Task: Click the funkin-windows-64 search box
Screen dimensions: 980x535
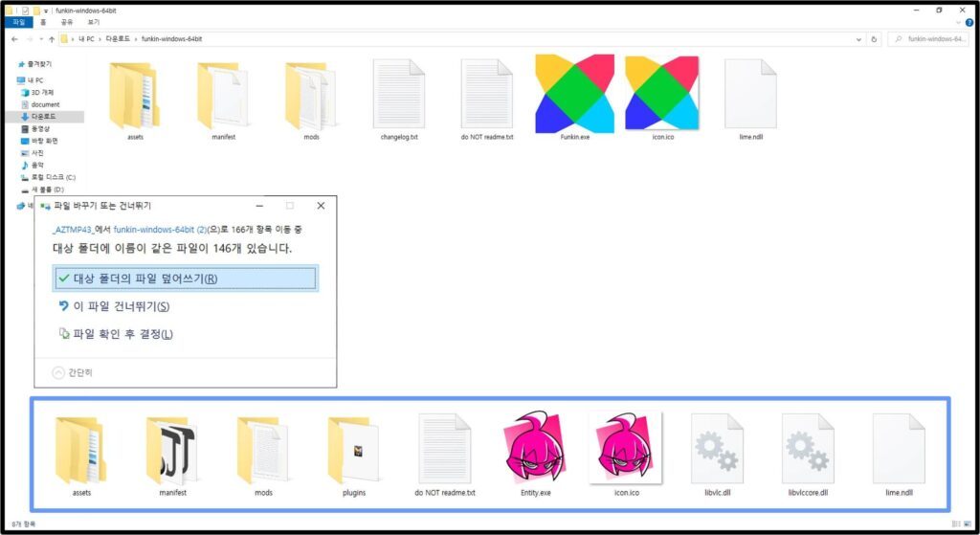Action: pos(928,38)
